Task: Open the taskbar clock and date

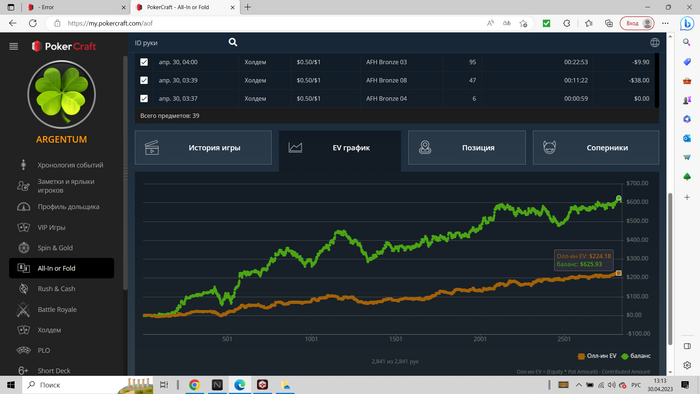Action: click(660, 385)
